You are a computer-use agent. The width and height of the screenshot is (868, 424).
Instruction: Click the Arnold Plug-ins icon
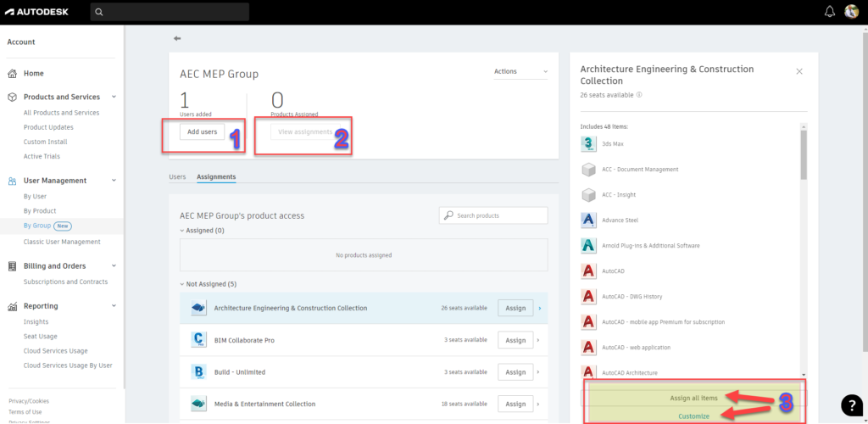pos(588,245)
